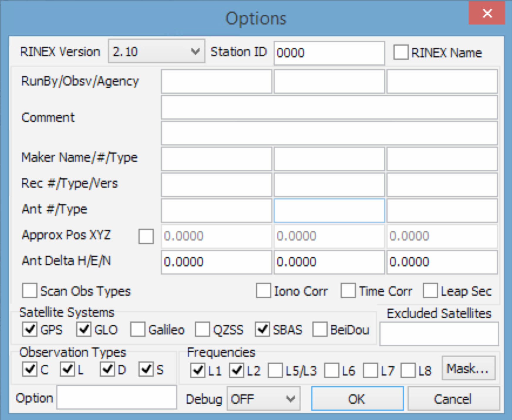Enable the Scan Obs Types checkbox

coord(30,291)
